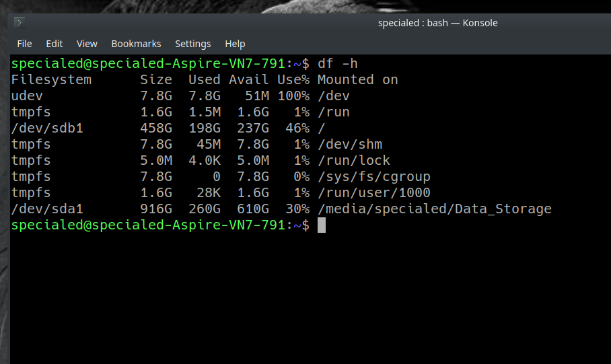Click the udev filesystem row name
This screenshot has width=611, height=364.
point(28,96)
